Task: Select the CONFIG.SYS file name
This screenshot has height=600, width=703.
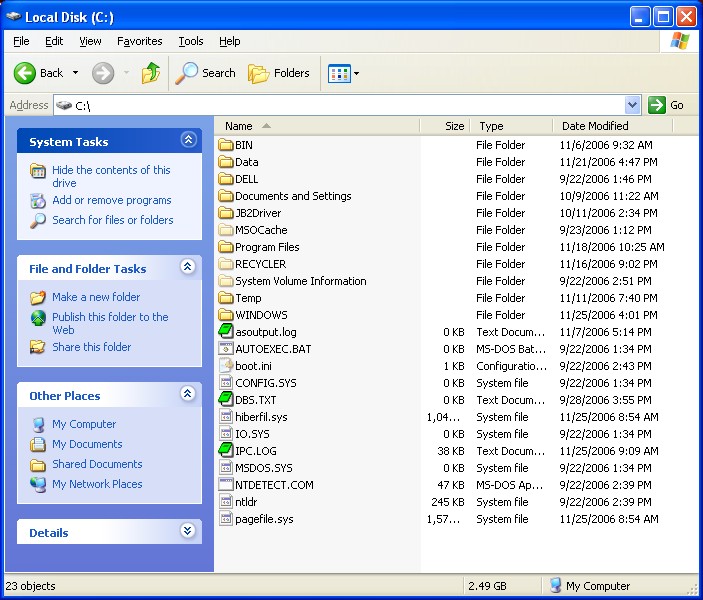Action: 266,383
